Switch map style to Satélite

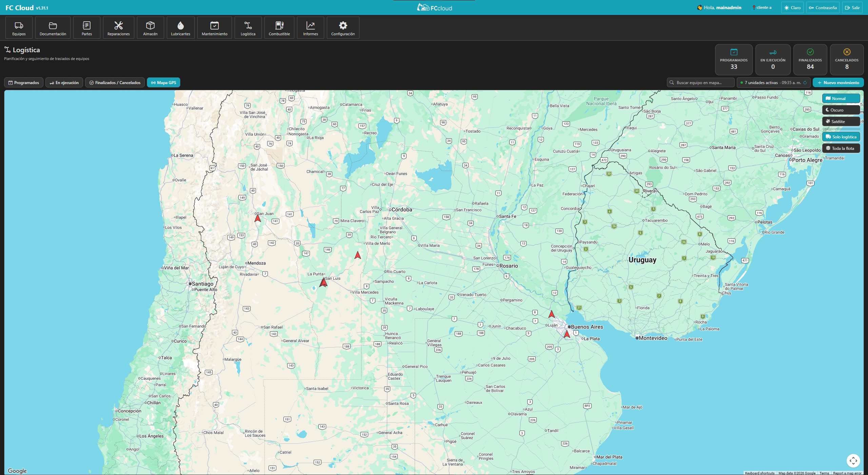point(841,121)
